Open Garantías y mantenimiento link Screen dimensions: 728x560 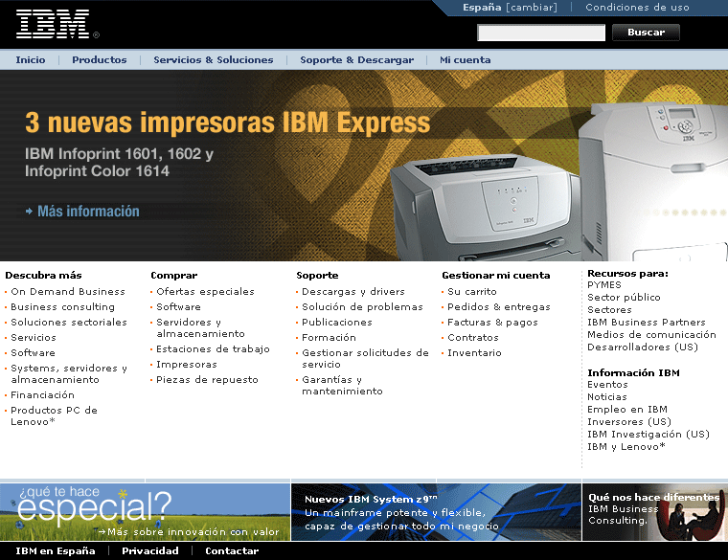point(343,385)
